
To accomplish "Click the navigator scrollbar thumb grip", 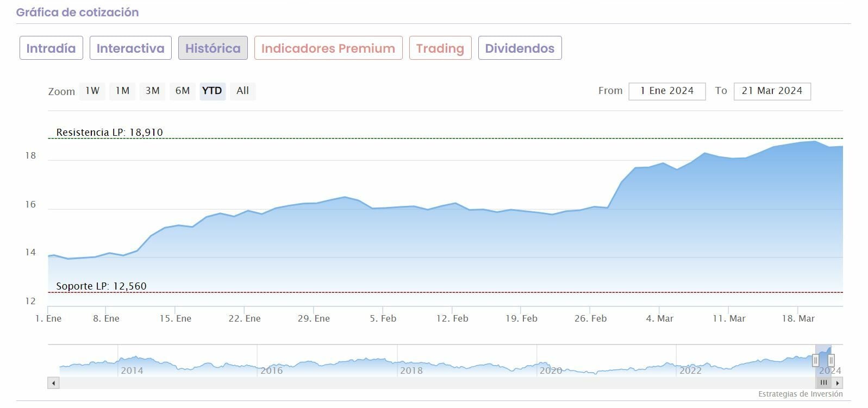I will pos(823,383).
